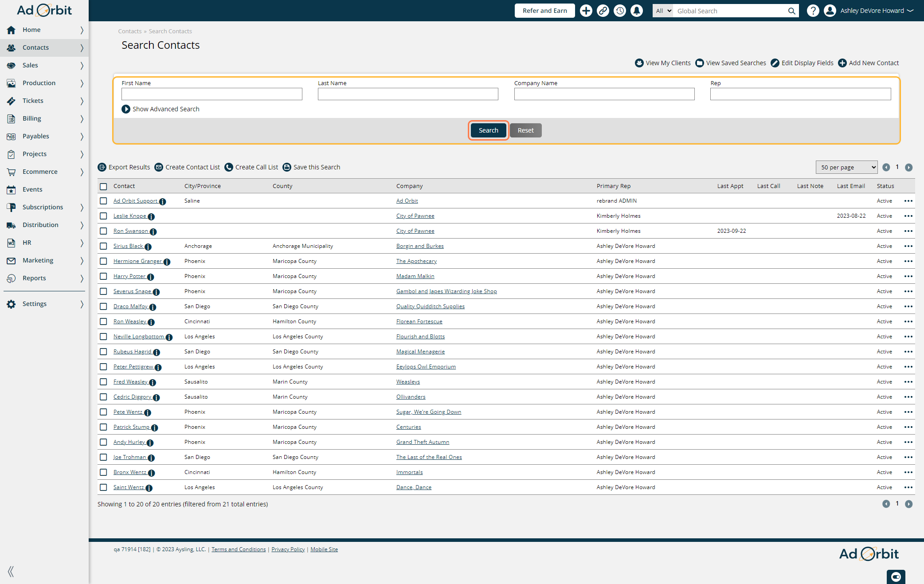Click the View My Clients icon
The height and width of the screenshot is (584, 924).
639,63
